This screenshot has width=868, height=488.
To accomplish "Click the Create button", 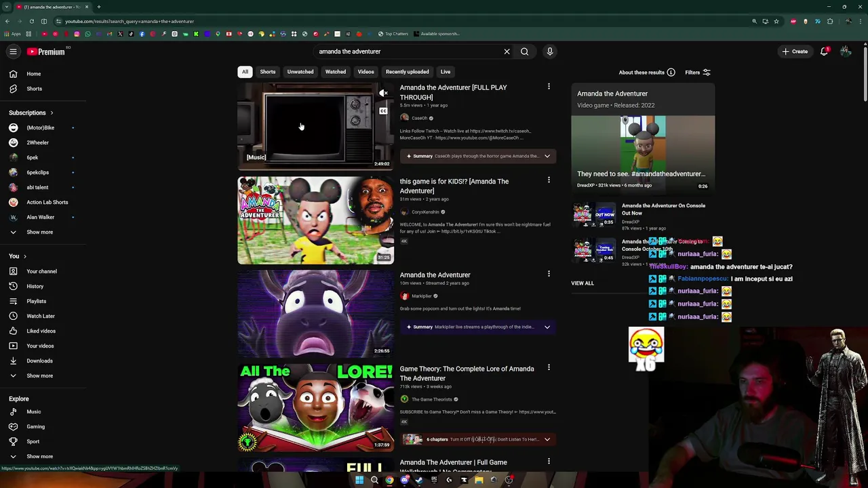I will (x=795, y=52).
